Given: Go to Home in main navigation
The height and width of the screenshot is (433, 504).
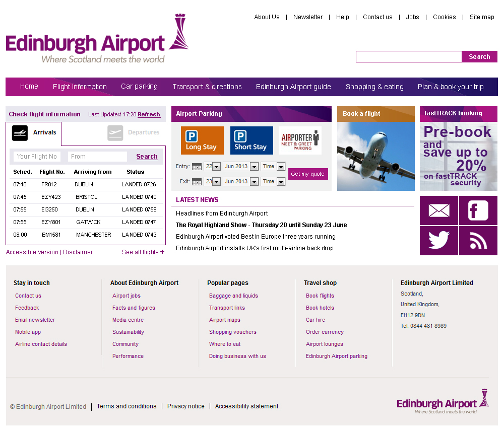Looking at the screenshot, I should pos(29,87).
